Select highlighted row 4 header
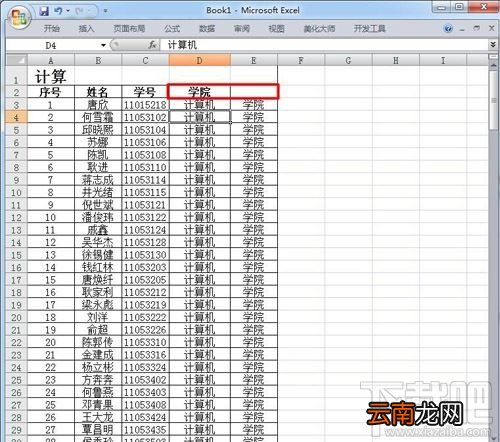This screenshot has width=500, height=442. (16, 117)
